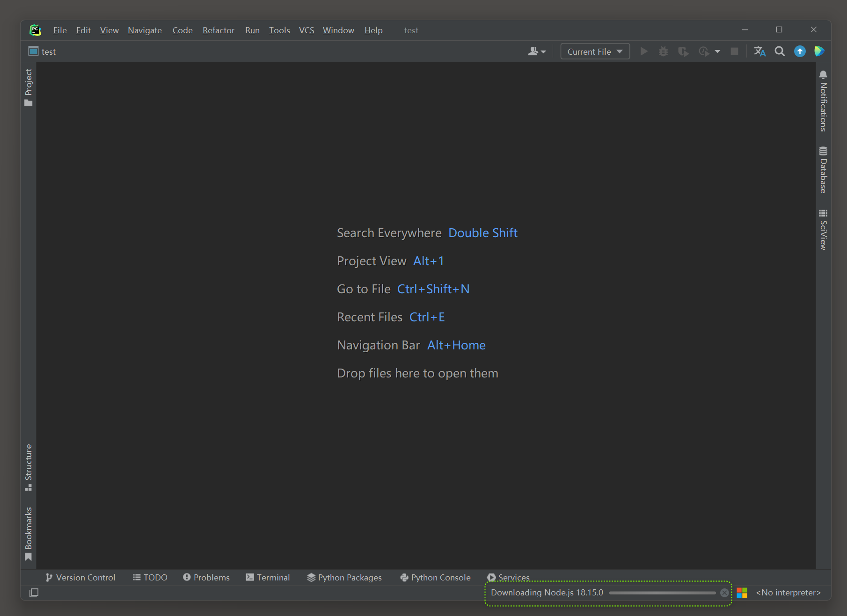Open the Services tab
847x616 pixels.
(508, 577)
